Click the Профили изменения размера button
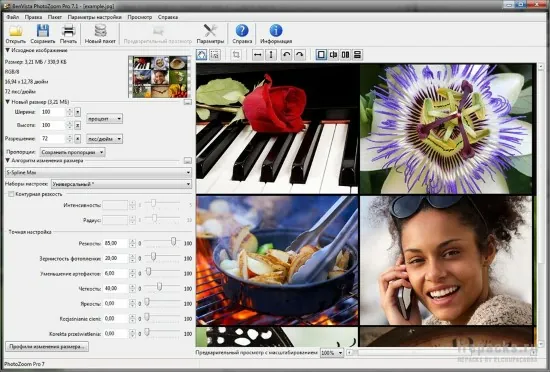The width and height of the screenshot is (550, 372). [47, 347]
